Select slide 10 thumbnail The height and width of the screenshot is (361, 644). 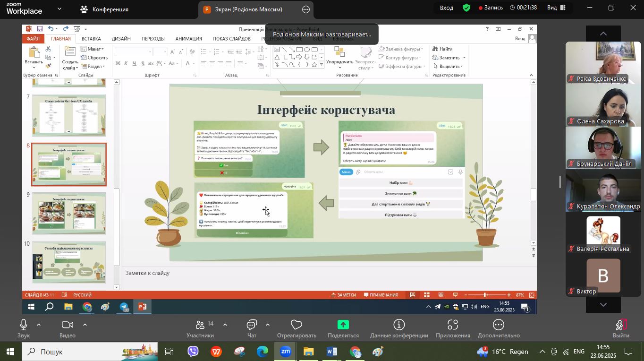coord(69,263)
